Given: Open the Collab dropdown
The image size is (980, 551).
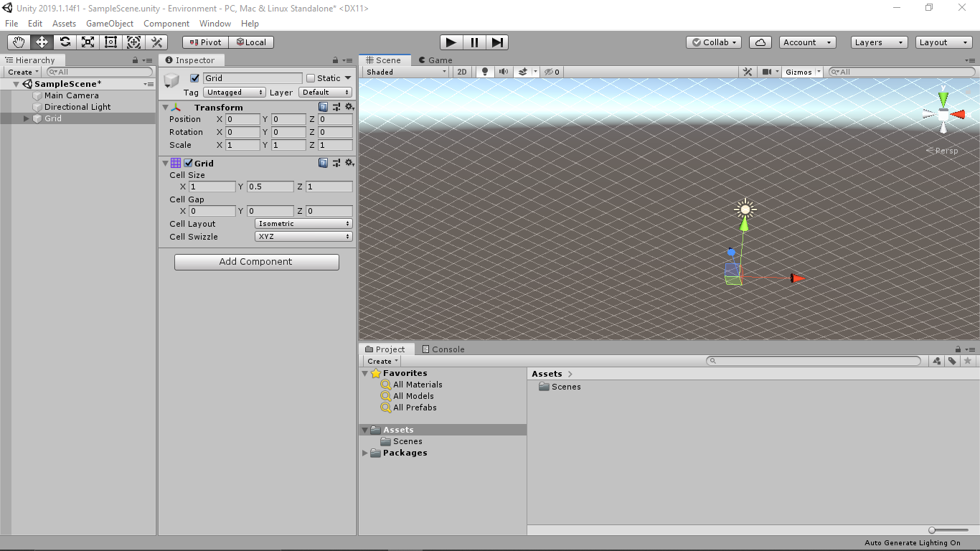Looking at the screenshot, I should tap(714, 42).
